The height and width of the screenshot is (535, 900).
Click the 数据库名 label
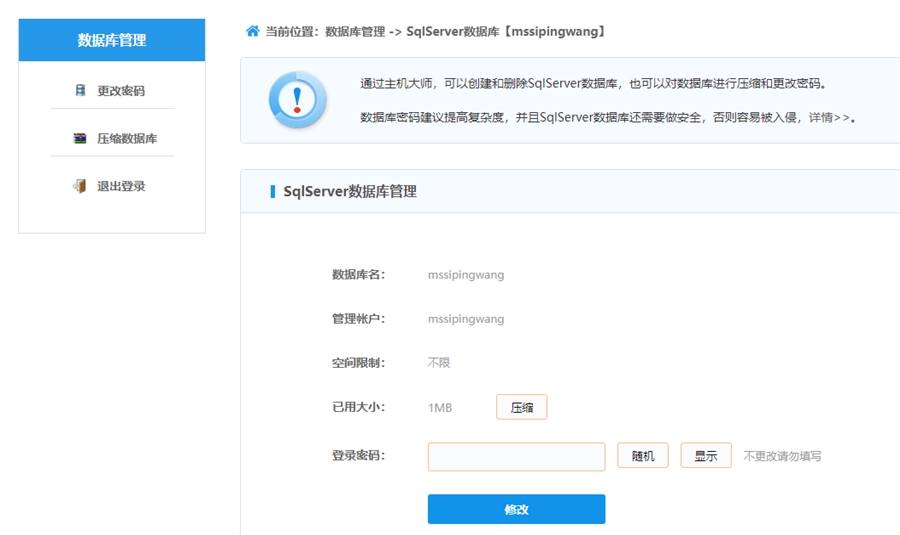coord(358,274)
